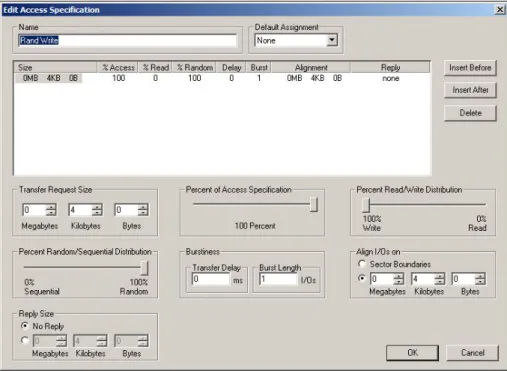Screen dimensions: 507x371
Task: Click the % Read column header
Action: pos(155,68)
